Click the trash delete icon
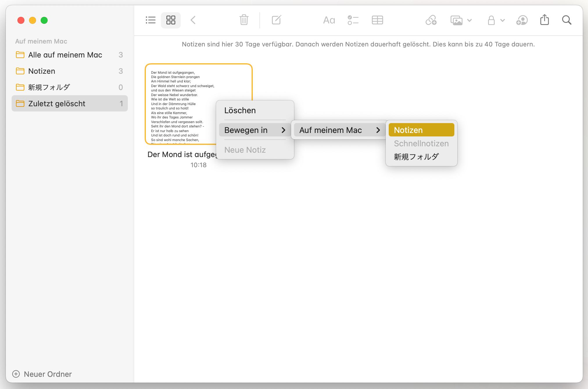 (x=244, y=20)
